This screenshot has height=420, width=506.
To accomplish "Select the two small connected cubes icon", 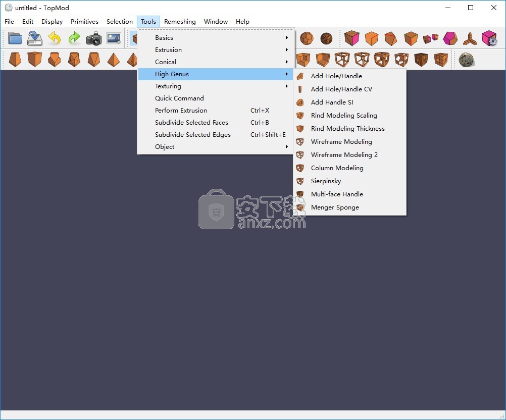I will 430,38.
